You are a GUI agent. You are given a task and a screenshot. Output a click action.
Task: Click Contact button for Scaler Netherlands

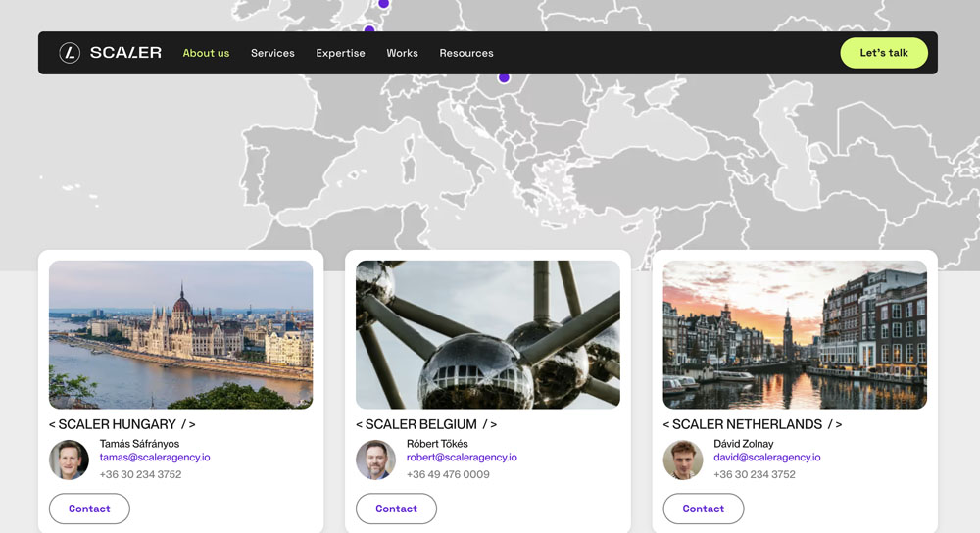704,509
